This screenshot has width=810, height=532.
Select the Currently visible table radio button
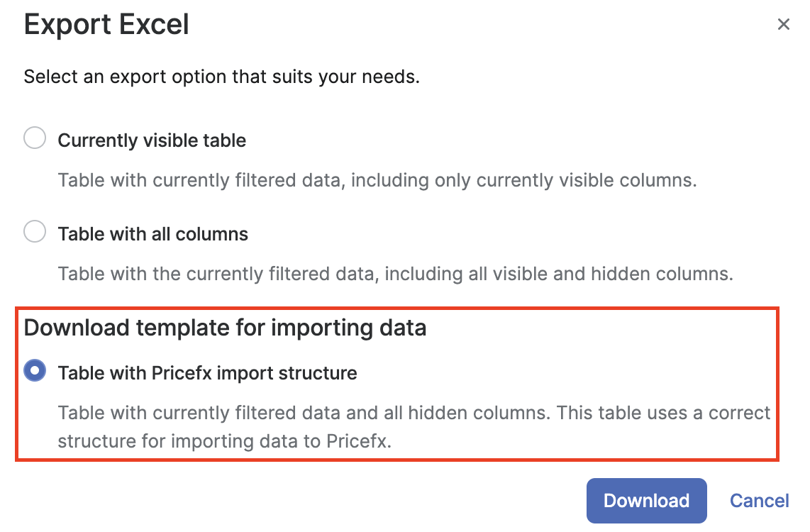[x=35, y=138]
